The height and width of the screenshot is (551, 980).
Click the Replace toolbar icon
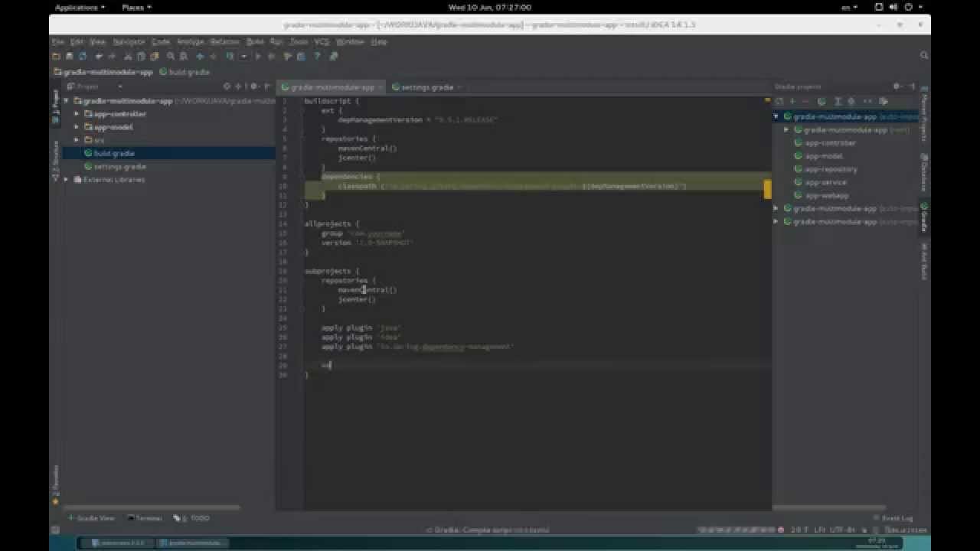[183, 56]
